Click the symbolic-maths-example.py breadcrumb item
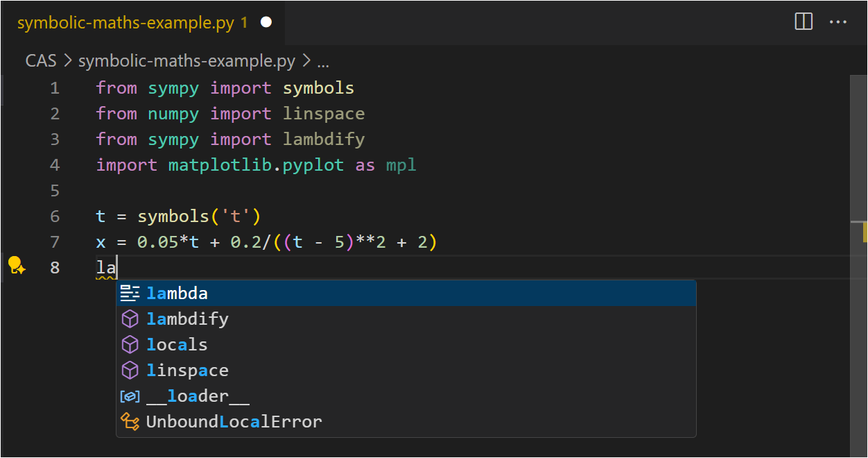 186,61
